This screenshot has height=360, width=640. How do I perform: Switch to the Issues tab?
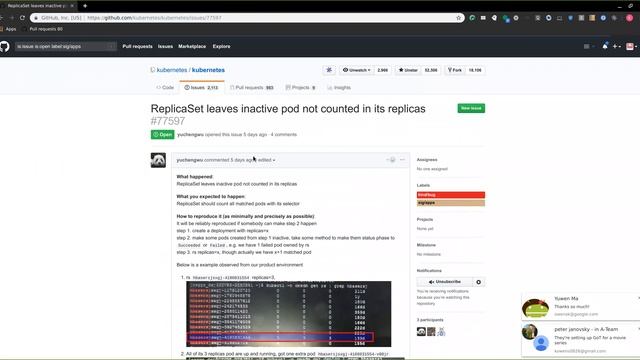click(201, 88)
